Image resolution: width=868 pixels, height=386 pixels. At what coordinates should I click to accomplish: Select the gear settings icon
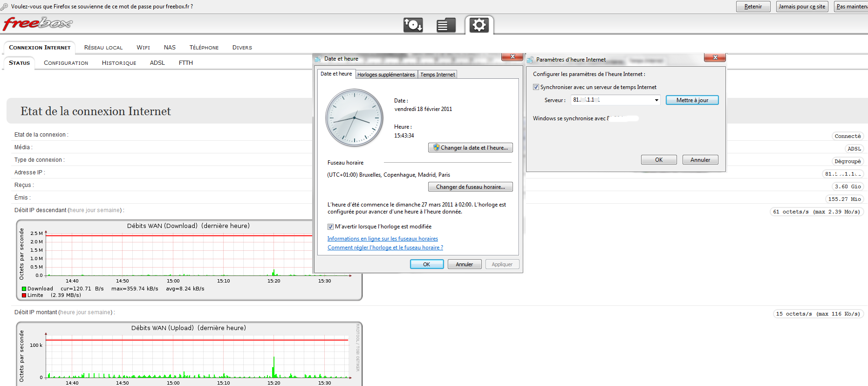click(x=479, y=25)
